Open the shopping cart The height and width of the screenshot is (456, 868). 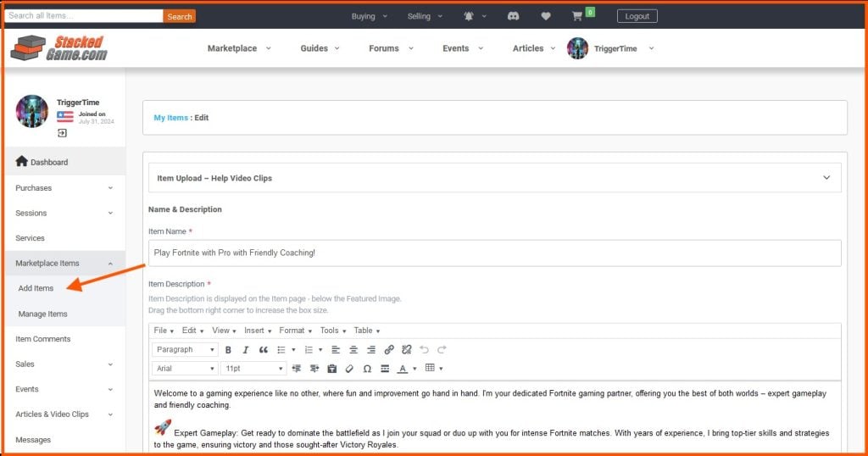point(577,16)
